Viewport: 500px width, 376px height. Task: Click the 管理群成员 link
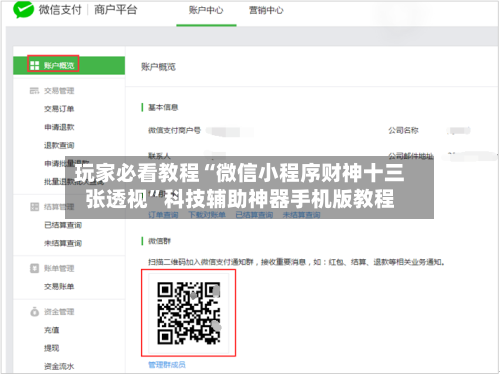click(x=167, y=365)
